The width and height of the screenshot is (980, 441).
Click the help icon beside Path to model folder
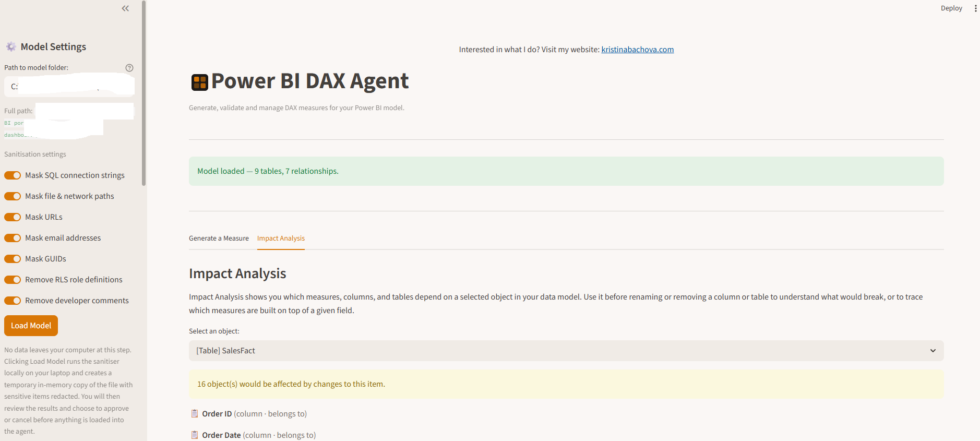point(129,68)
